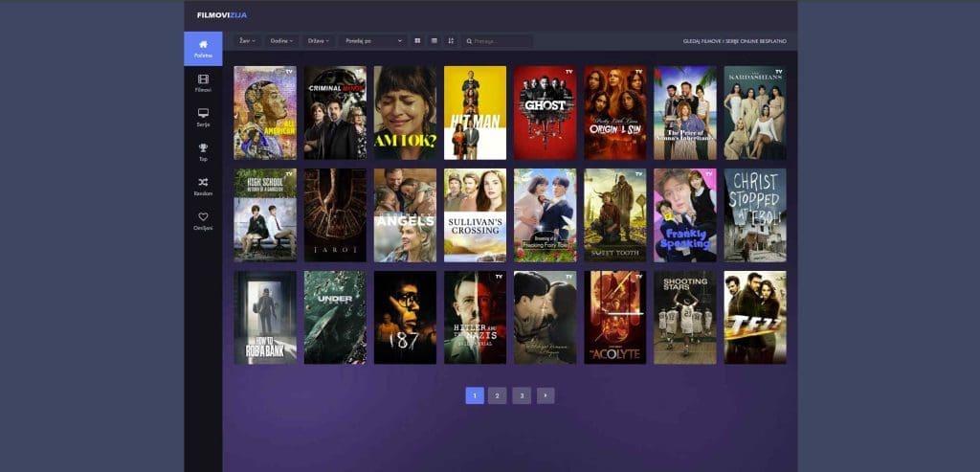Open the Freaking Fairy Tale poster
This screenshot has height=472, width=980.
(546, 215)
